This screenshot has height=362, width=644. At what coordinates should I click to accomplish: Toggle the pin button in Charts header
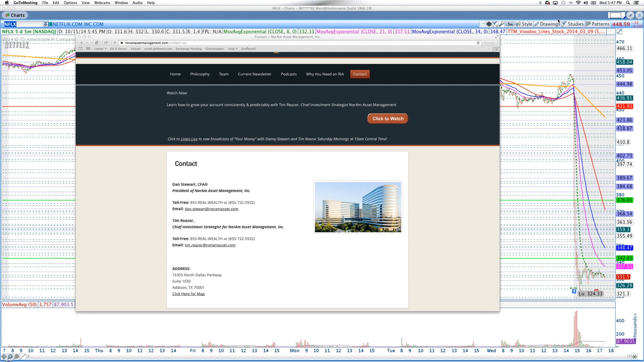pos(630,15)
